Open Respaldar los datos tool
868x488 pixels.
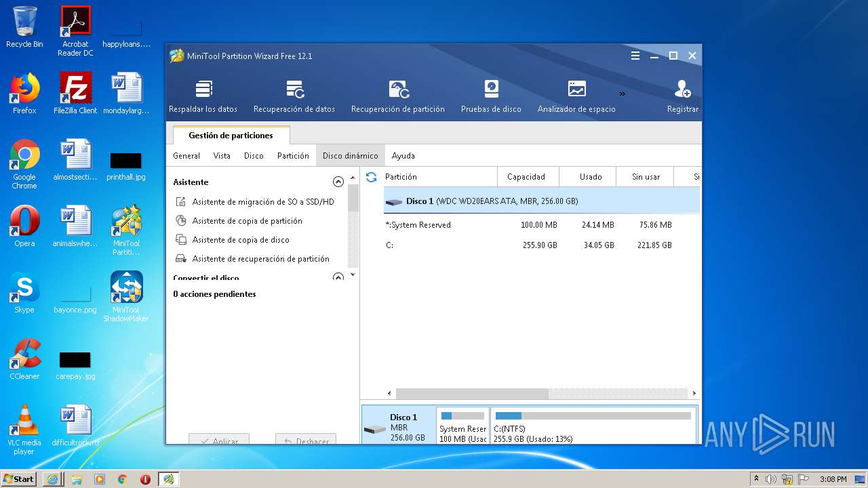[203, 96]
